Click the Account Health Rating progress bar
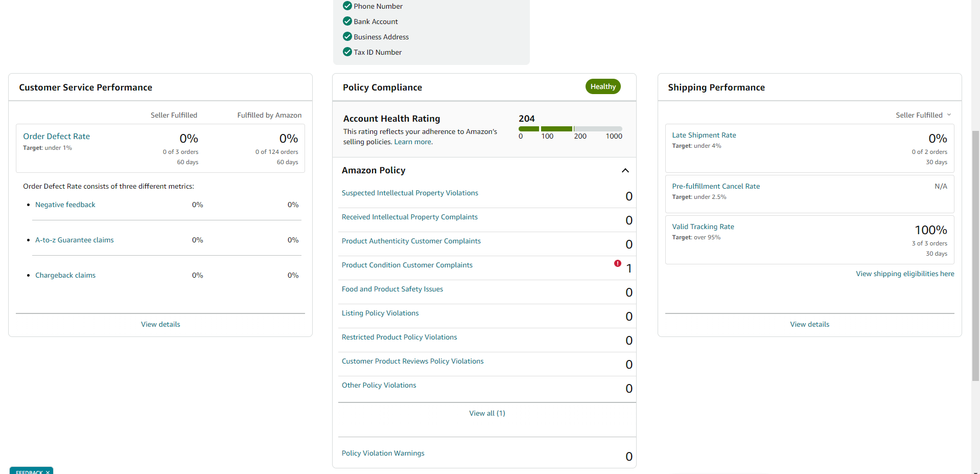The image size is (980, 474). 570,129
